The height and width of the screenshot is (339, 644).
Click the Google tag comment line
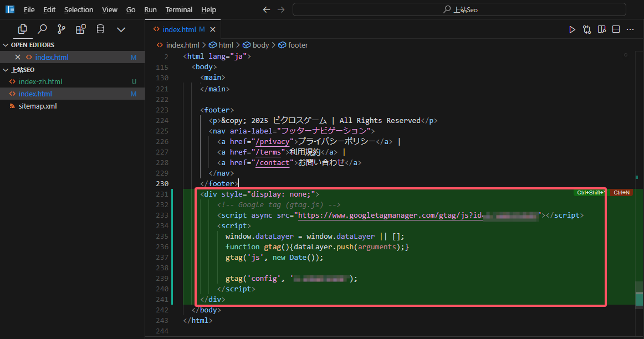tap(279, 205)
